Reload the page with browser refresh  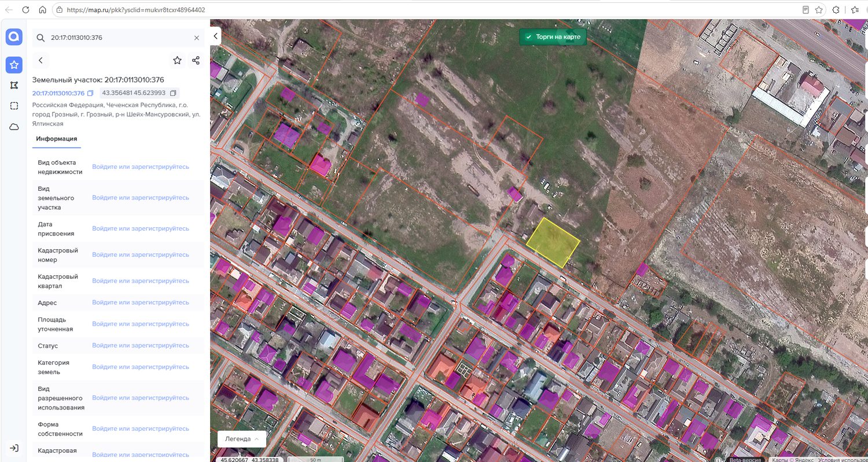pos(25,10)
